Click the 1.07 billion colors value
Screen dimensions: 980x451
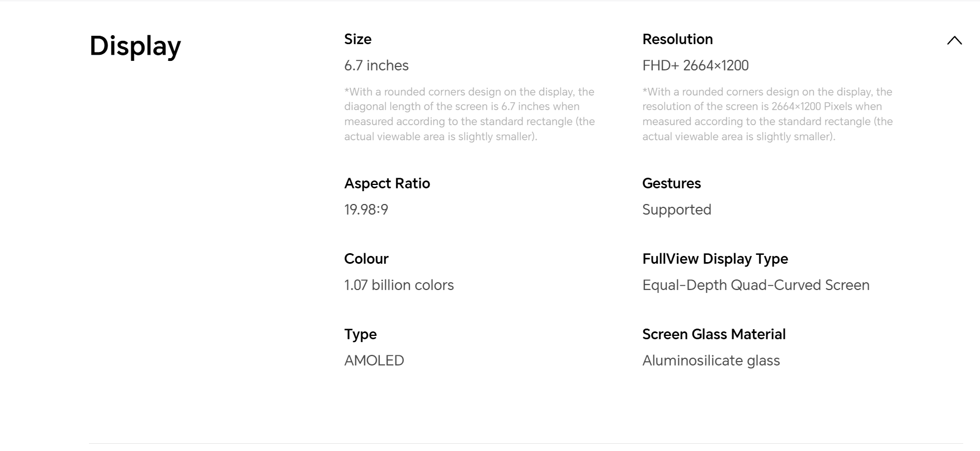pos(399,285)
